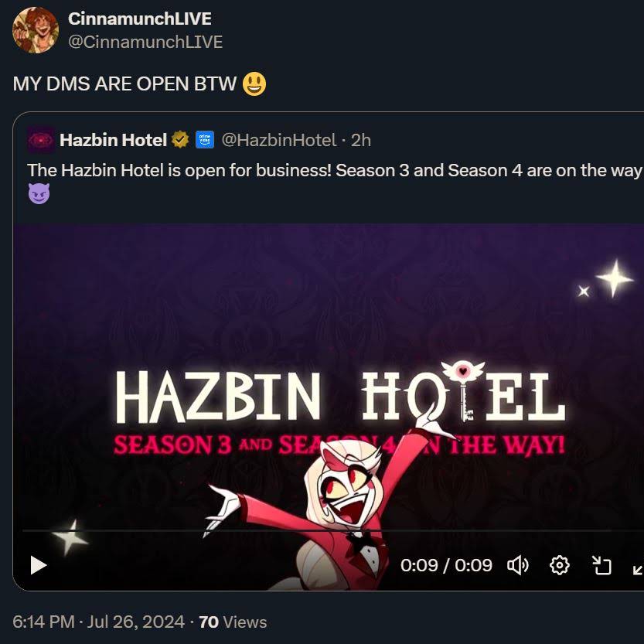This screenshot has width=644, height=644.
Task: Click the Hazbin Hotel account name
Action: [113, 140]
